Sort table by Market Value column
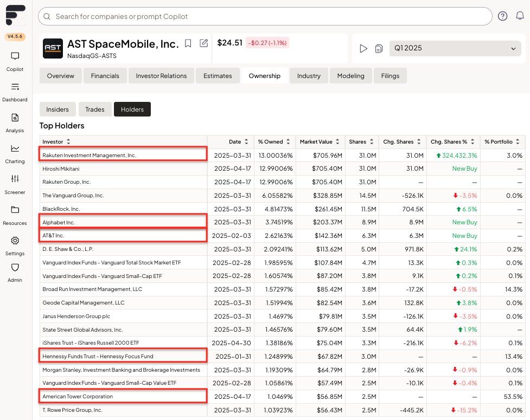530x420 pixels. [x=337, y=142]
